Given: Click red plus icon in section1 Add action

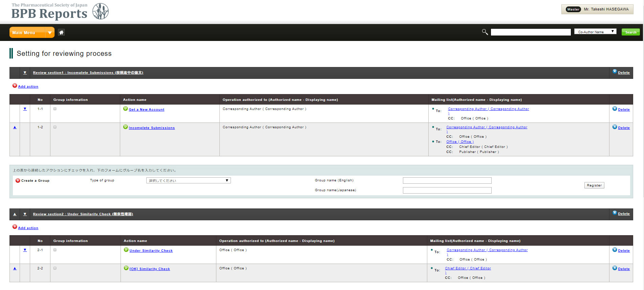Looking at the screenshot, I should coord(15,86).
